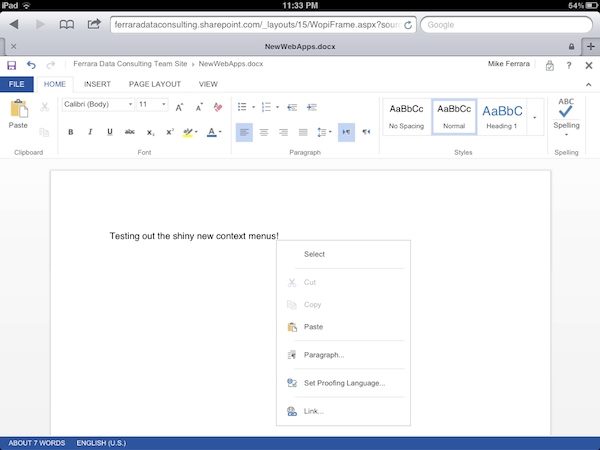This screenshot has height=450, width=600.
Task: Open the highlight color dropdown arrow
Action: (x=196, y=132)
